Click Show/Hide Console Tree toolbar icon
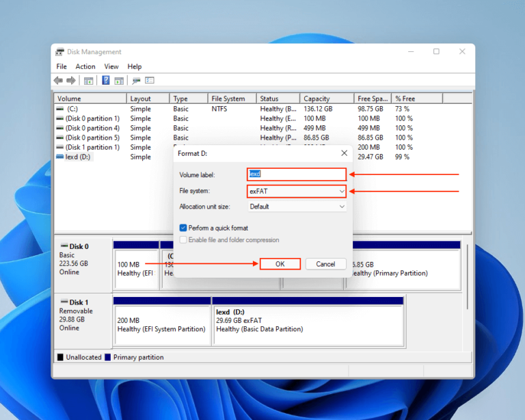The width and height of the screenshot is (525, 420). (88, 81)
